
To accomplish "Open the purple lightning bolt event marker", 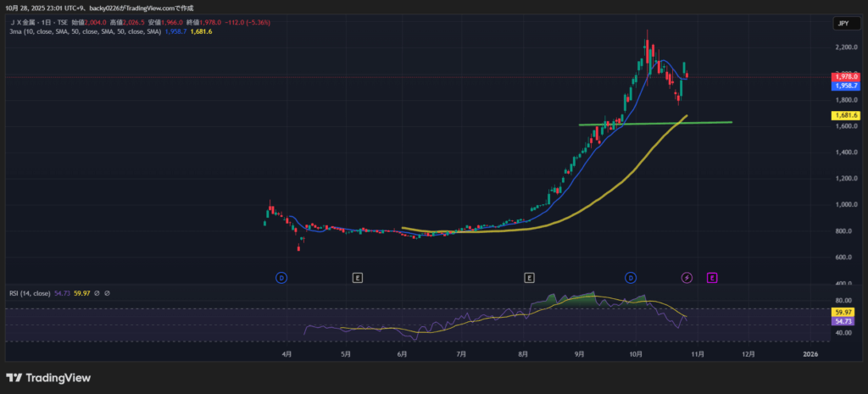I will tap(687, 277).
